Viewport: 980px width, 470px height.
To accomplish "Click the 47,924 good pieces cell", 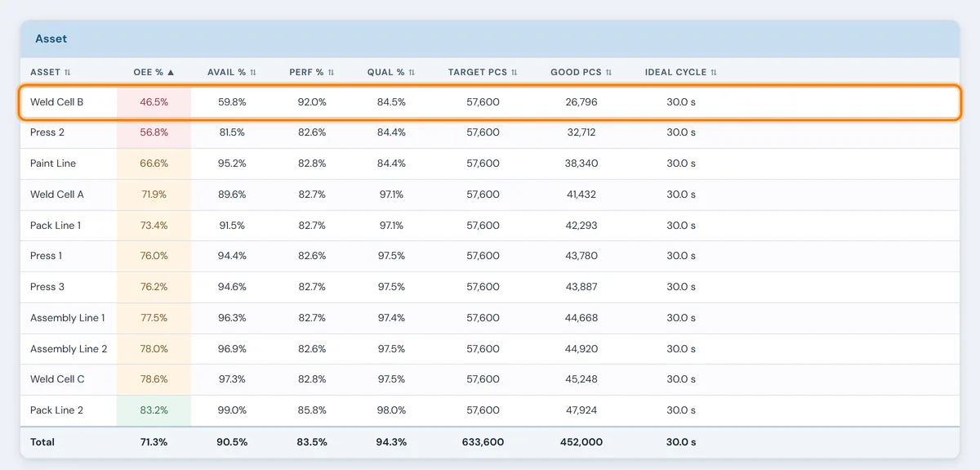I will [581, 410].
